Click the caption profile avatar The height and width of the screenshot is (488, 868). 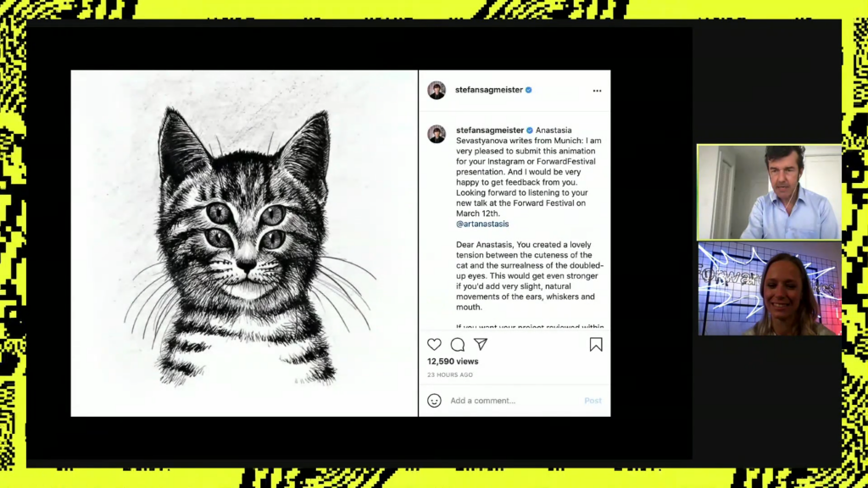coord(437,134)
